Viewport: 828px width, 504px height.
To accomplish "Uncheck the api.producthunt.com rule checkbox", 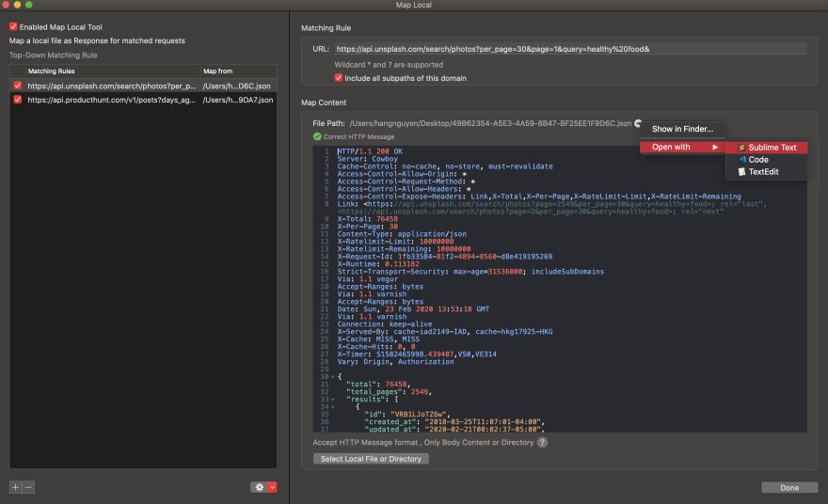I will [18, 100].
